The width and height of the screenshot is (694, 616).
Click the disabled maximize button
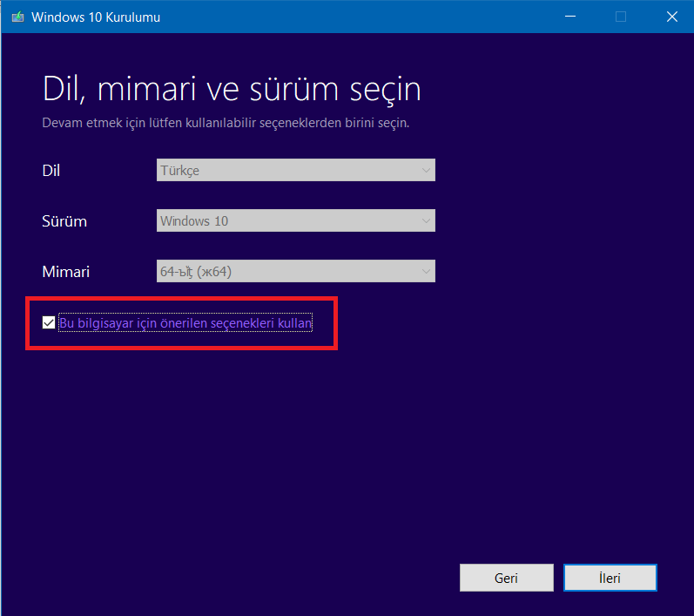click(621, 17)
